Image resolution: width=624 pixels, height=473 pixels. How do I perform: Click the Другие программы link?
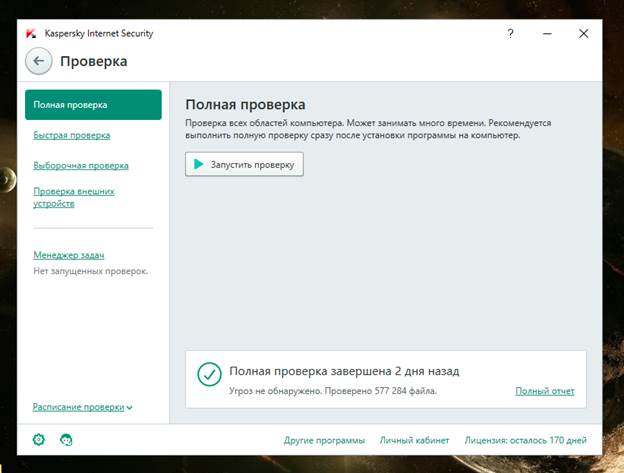(x=324, y=440)
